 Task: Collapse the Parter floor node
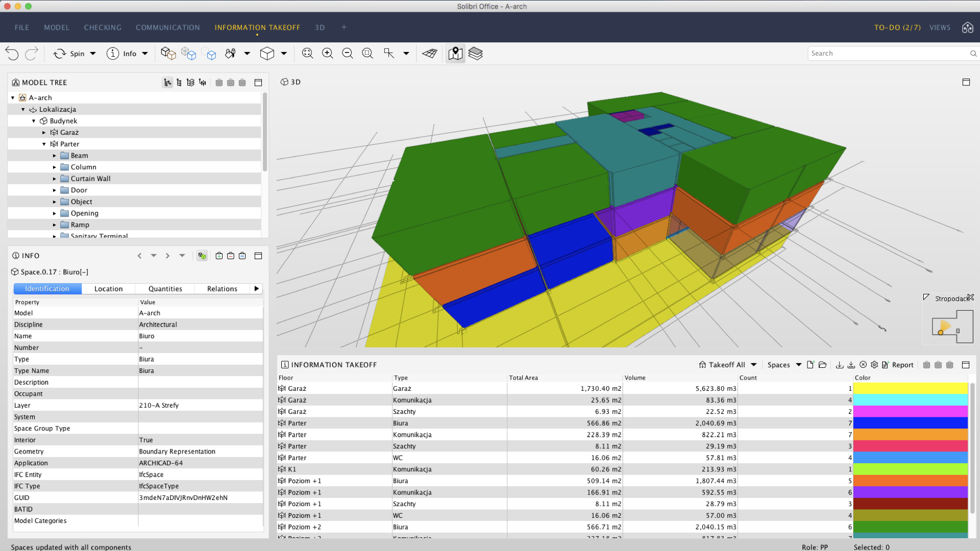[x=44, y=144]
